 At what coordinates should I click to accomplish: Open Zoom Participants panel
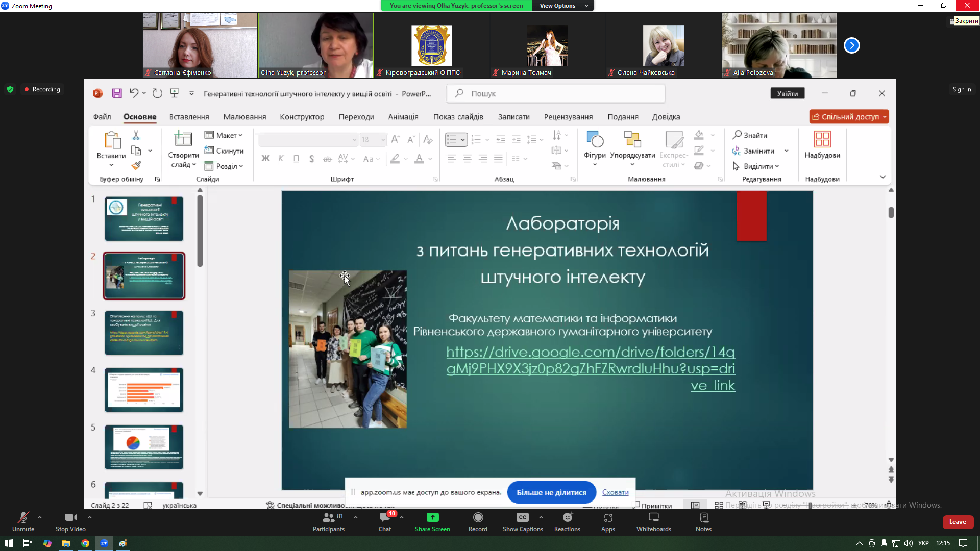point(329,522)
